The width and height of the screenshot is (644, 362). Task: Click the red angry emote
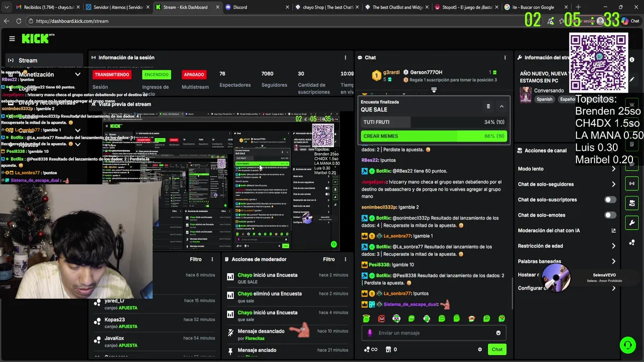click(381, 318)
